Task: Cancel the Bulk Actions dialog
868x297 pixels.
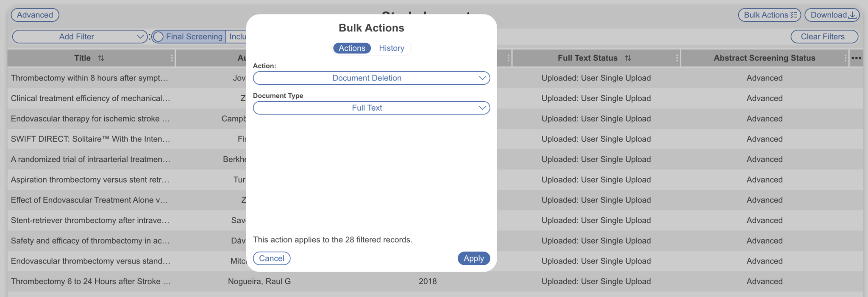Action: click(272, 258)
